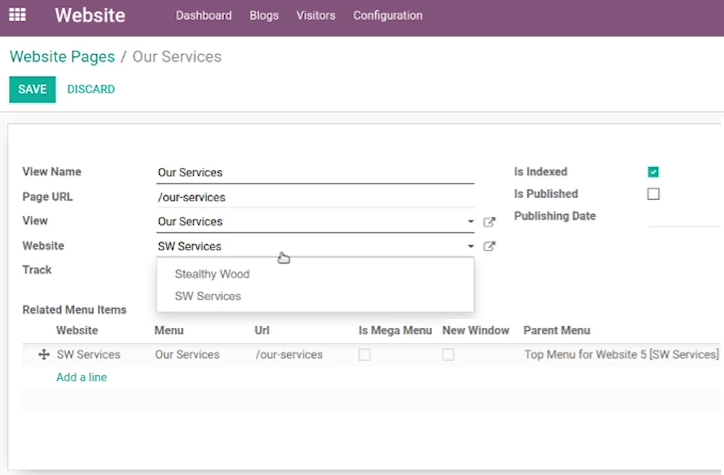Open the Blogs menu

[264, 16]
